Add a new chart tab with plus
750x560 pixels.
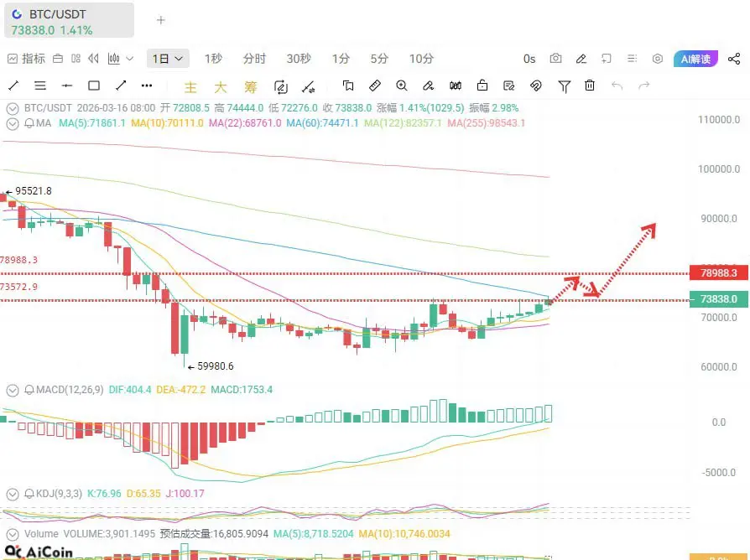point(161,20)
